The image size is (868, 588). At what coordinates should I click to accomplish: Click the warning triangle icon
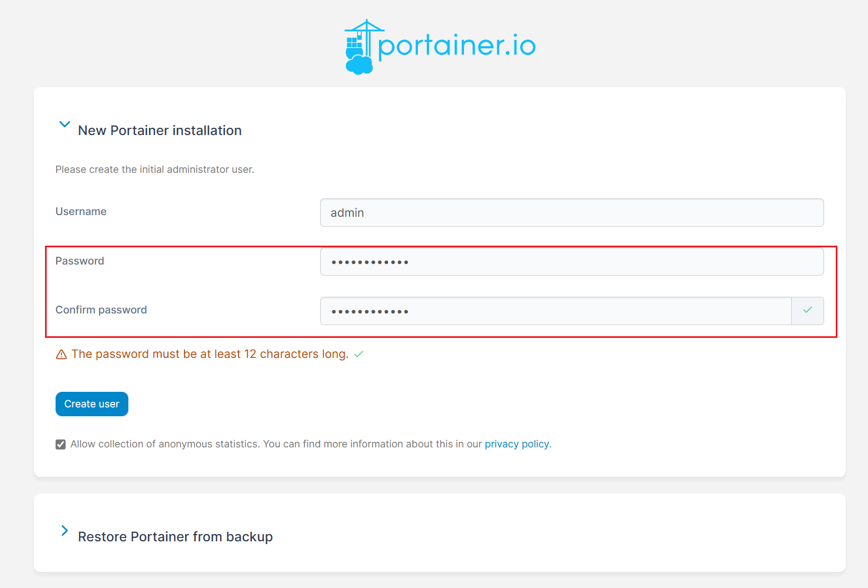(x=62, y=355)
